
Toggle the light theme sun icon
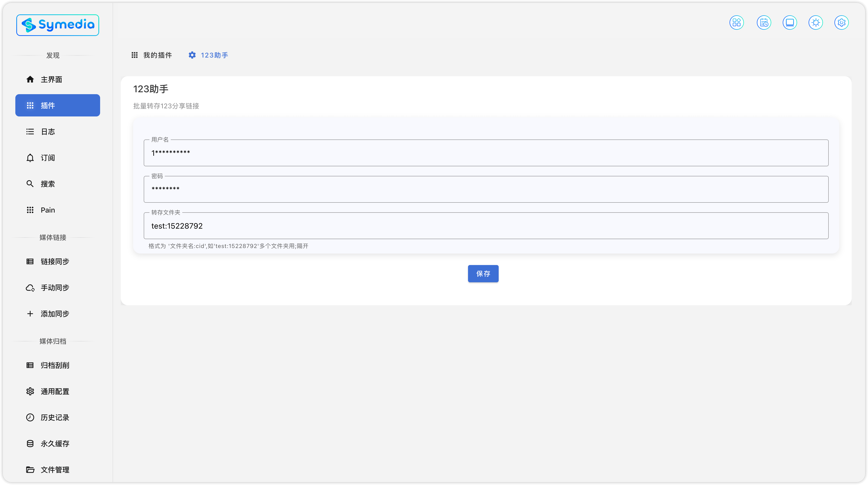pos(816,23)
